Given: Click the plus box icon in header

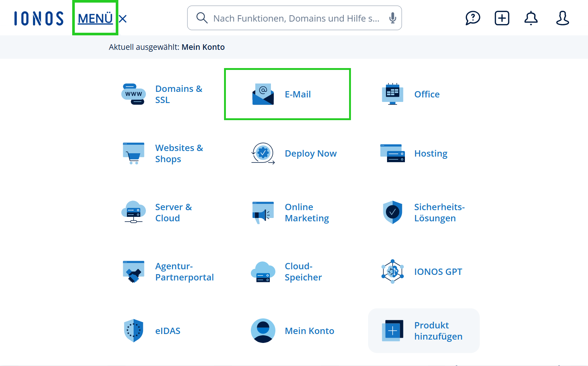Looking at the screenshot, I should click(x=502, y=18).
